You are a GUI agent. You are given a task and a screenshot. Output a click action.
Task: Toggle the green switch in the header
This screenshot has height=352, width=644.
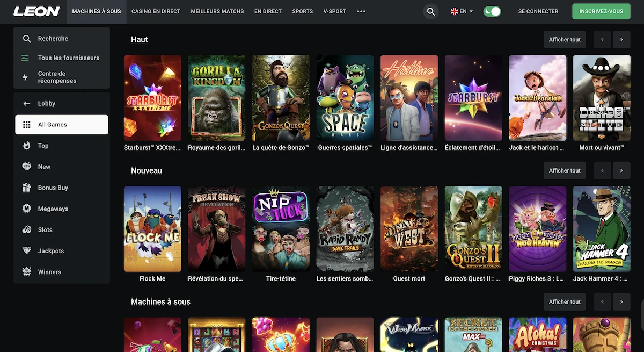pos(492,11)
